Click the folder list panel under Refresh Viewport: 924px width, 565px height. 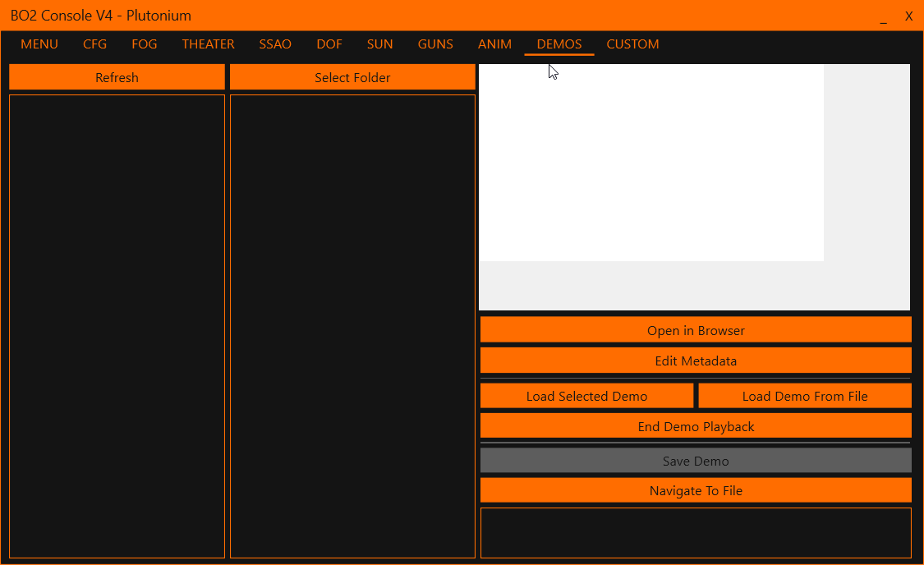[x=117, y=326]
